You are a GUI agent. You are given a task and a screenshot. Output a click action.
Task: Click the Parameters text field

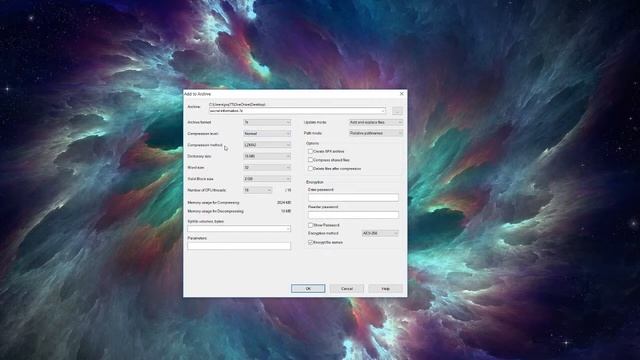(239, 246)
